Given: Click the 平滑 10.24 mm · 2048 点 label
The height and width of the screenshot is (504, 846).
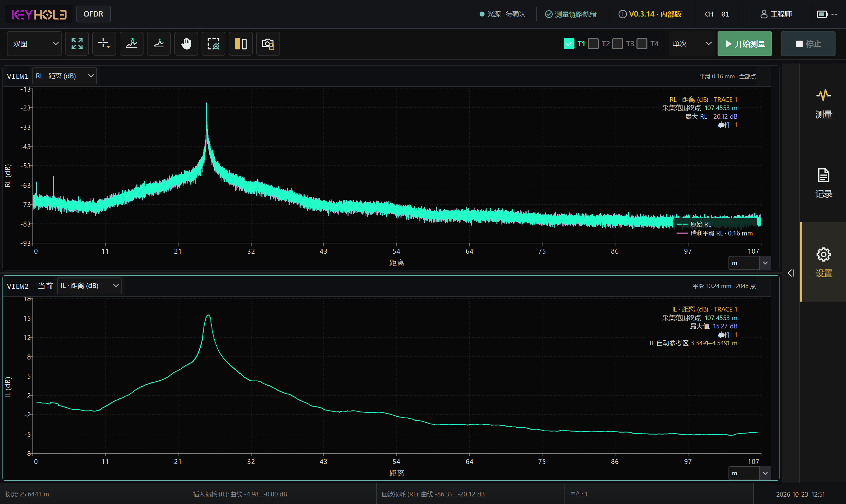Looking at the screenshot, I should point(724,286).
